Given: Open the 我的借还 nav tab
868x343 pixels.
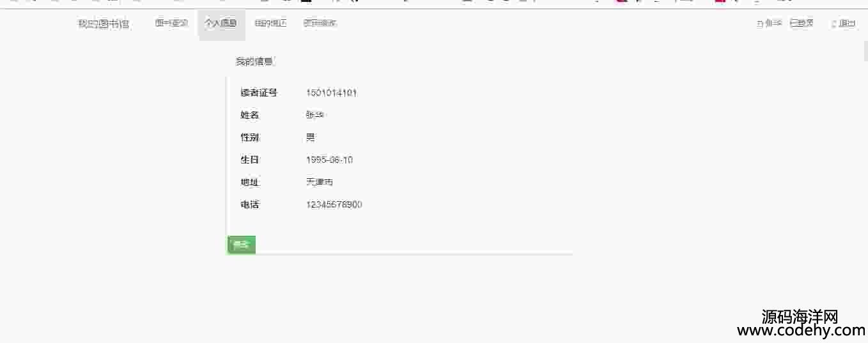Looking at the screenshot, I should [270, 24].
